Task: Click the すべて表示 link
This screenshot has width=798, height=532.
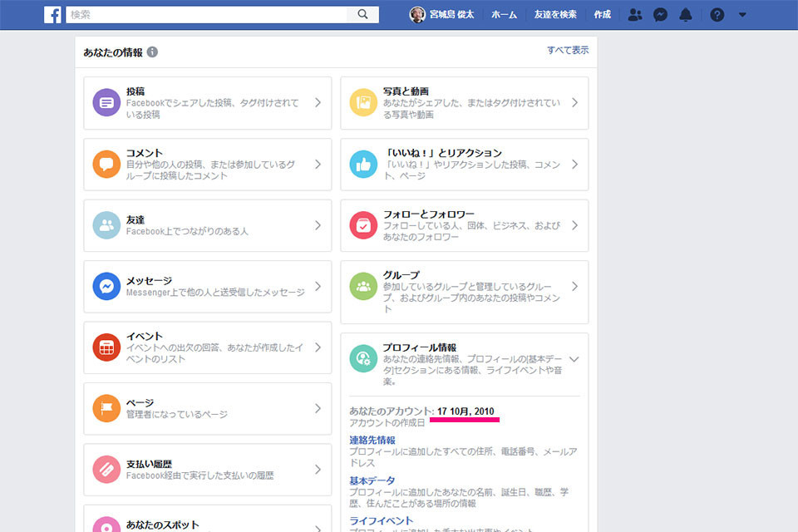Action: coord(568,50)
